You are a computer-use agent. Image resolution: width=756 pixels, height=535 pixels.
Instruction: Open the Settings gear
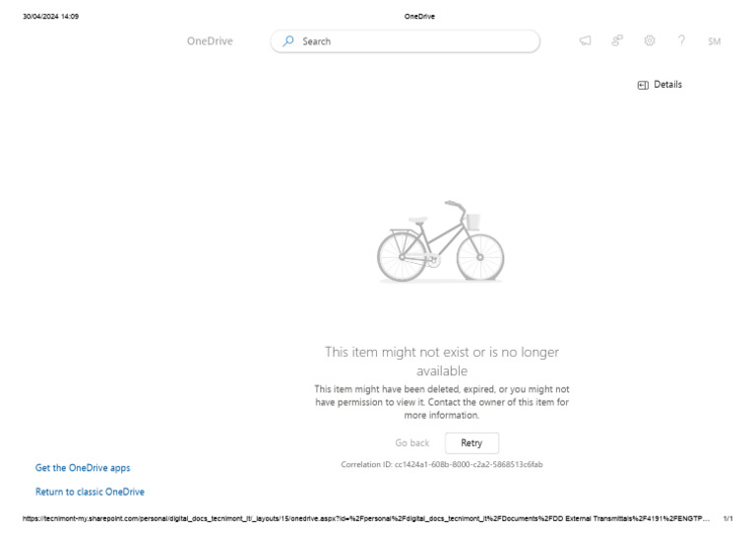(650, 41)
